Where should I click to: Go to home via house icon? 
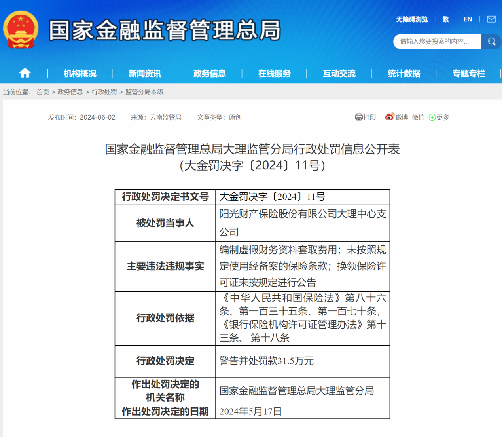tap(25, 73)
